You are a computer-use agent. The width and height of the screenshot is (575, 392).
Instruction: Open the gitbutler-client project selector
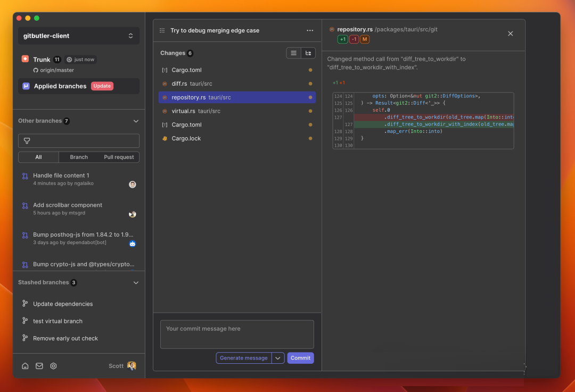(x=79, y=36)
